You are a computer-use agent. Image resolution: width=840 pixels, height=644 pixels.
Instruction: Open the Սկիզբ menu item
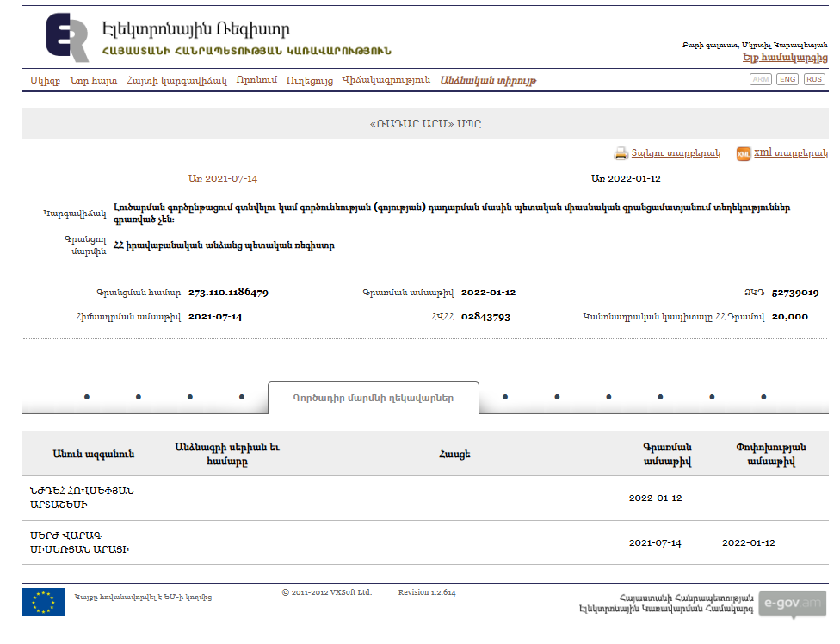(45, 81)
